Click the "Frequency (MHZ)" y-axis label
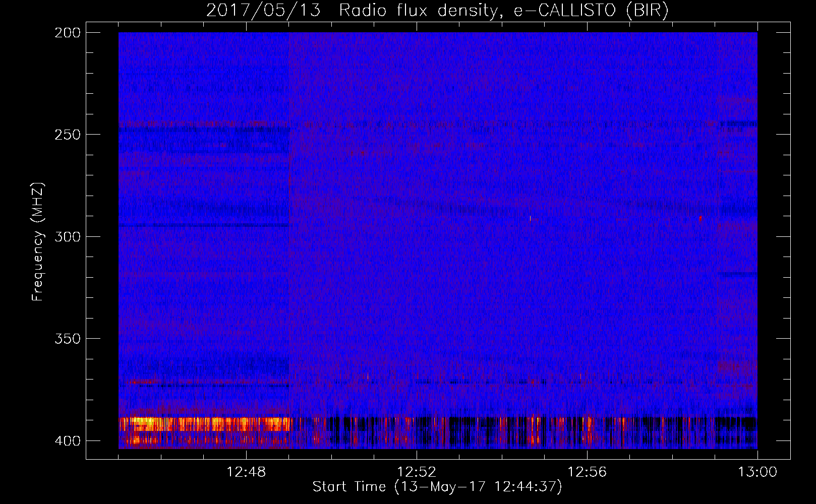 coord(38,241)
